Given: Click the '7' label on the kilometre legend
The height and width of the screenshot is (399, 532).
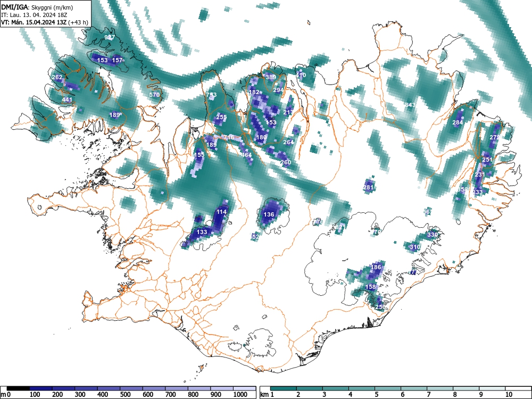Looking at the screenshot, I should pos(428,395).
